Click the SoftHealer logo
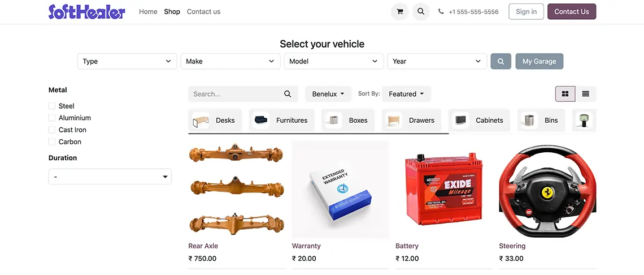 (86, 11)
